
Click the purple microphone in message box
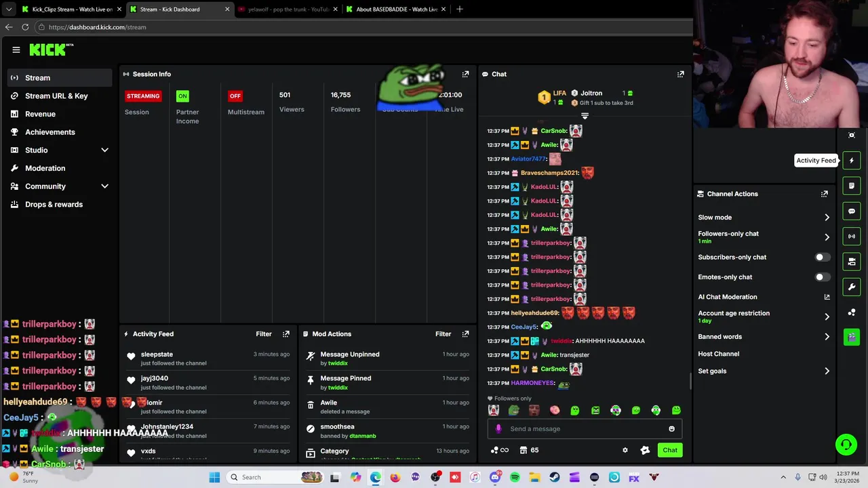[x=498, y=428]
